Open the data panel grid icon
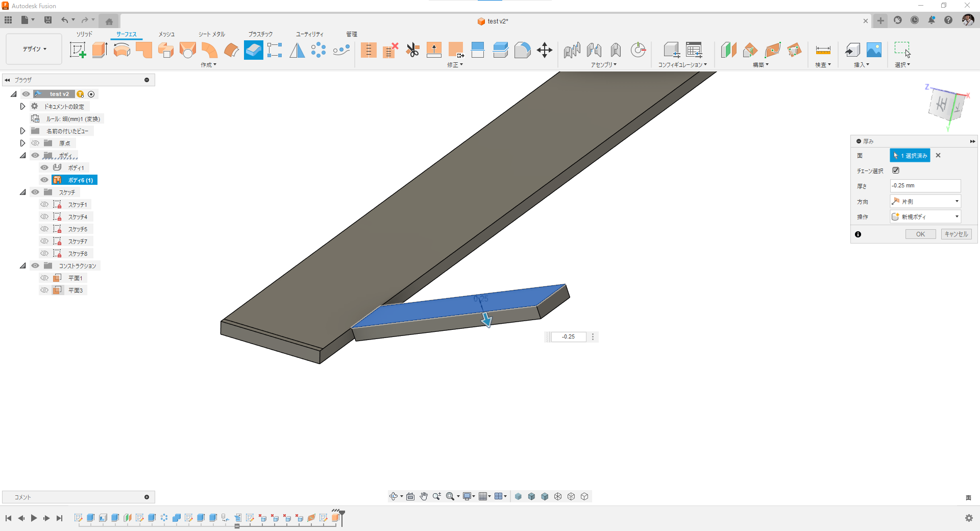The image size is (980, 531). click(8, 20)
